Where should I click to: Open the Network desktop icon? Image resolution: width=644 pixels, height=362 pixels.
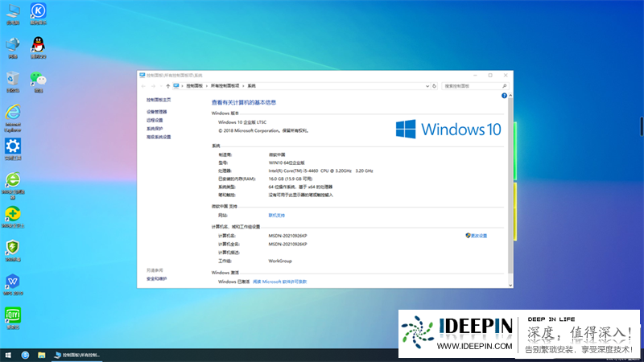click(x=13, y=48)
